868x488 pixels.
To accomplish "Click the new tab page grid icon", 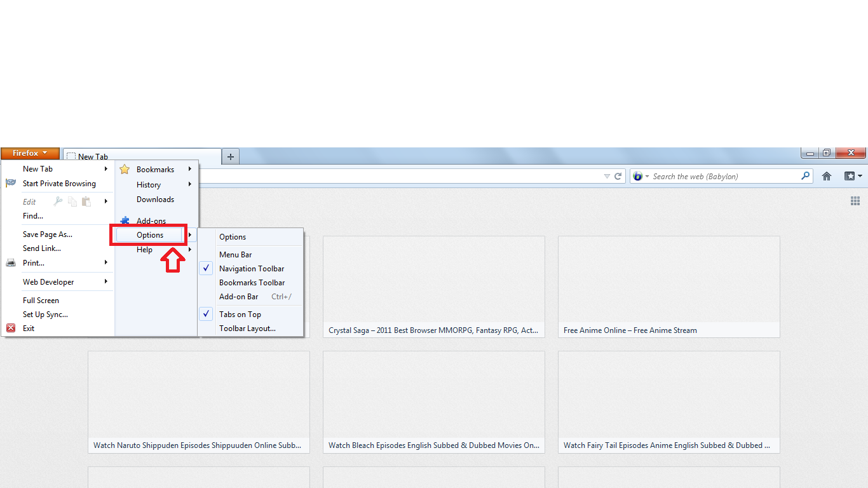I will [x=855, y=201].
